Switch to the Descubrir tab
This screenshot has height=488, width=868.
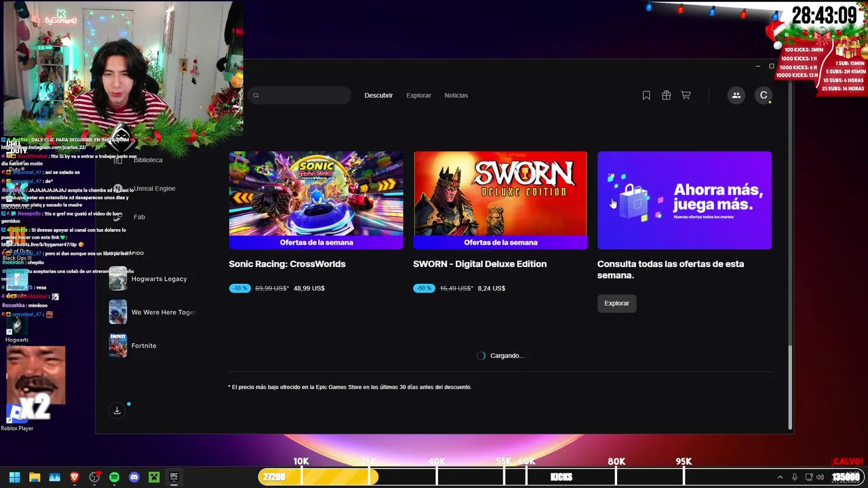(378, 96)
